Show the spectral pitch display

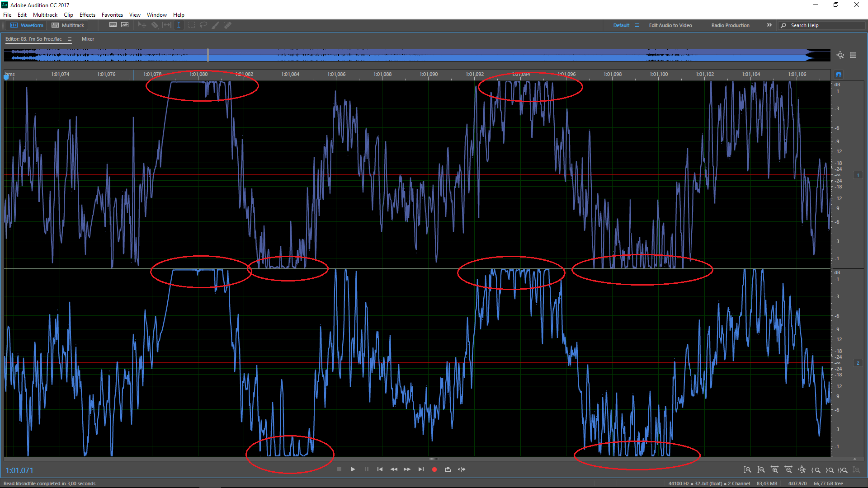[125, 25]
